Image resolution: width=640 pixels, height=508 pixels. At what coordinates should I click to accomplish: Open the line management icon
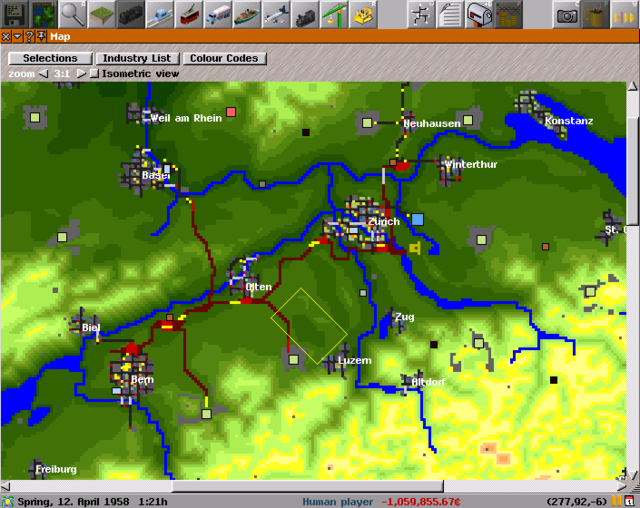421,14
